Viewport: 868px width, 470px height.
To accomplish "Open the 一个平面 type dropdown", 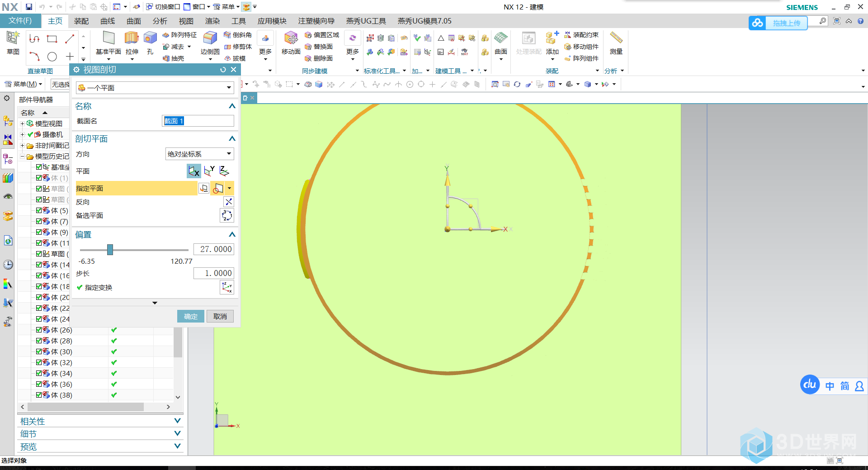I will pyautogui.click(x=155, y=88).
